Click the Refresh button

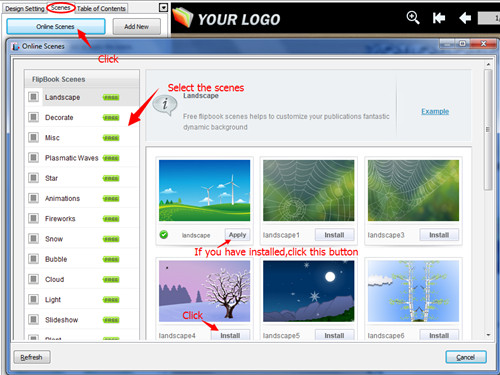point(32,357)
